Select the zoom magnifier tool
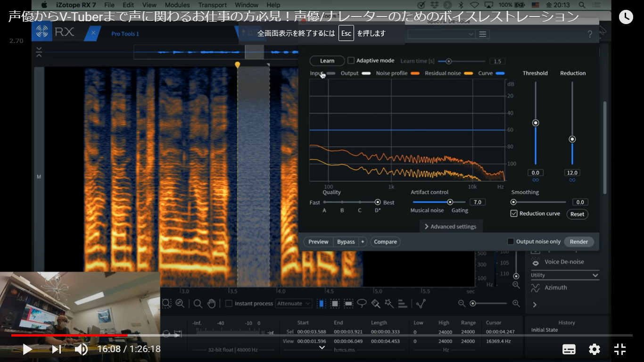Image resolution: width=644 pixels, height=362 pixels. (198, 304)
